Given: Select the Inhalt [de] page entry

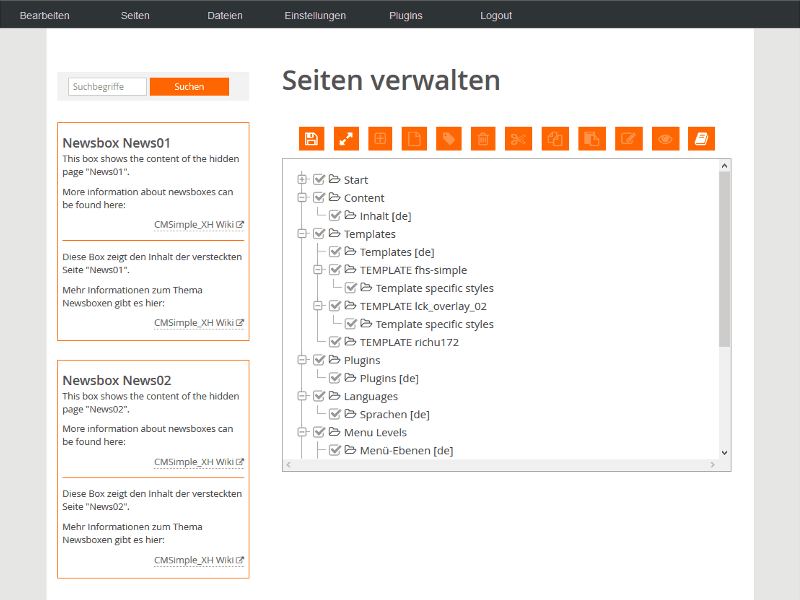Looking at the screenshot, I should pyautogui.click(x=385, y=216).
